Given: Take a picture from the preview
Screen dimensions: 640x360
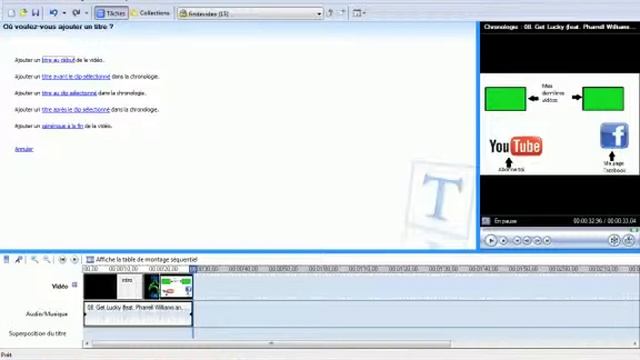Looking at the screenshot, I should [629, 240].
